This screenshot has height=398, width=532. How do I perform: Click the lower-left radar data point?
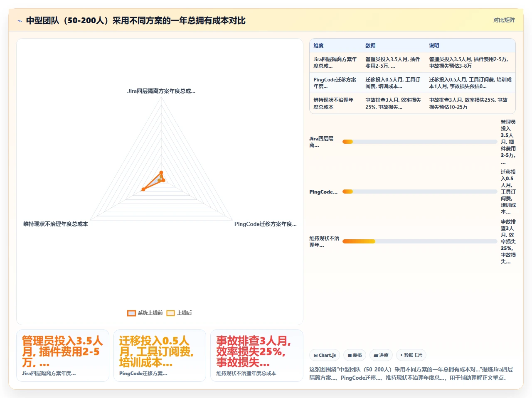tap(143, 189)
